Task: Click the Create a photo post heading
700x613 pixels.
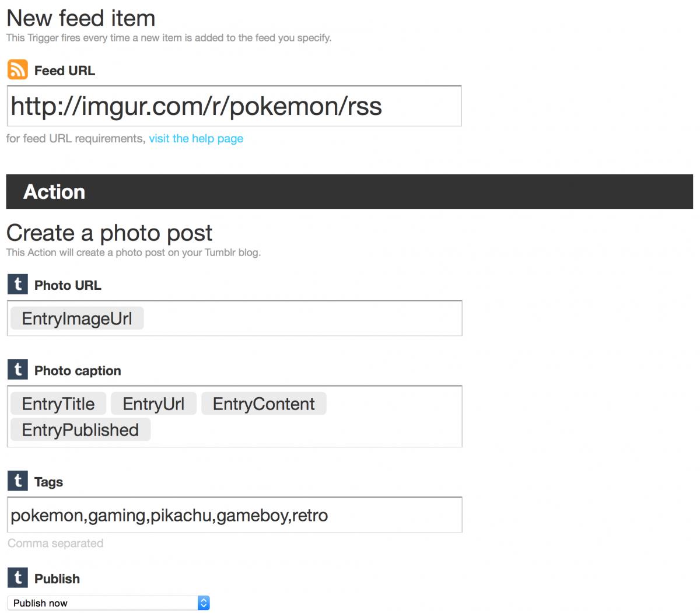Action: (x=109, y=233)
